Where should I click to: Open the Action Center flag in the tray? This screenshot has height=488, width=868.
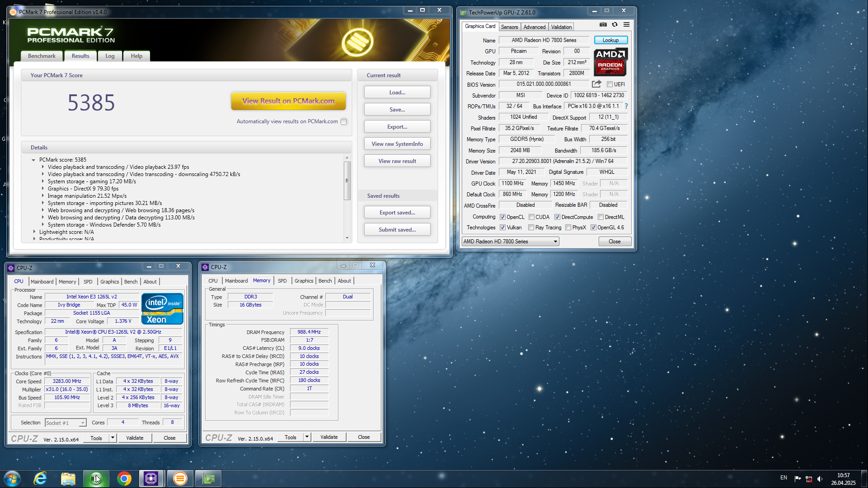798,479
